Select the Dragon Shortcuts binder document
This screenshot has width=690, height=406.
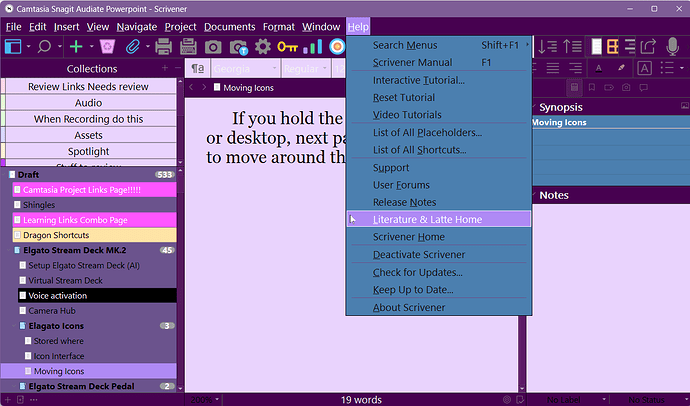click(95, 235)
